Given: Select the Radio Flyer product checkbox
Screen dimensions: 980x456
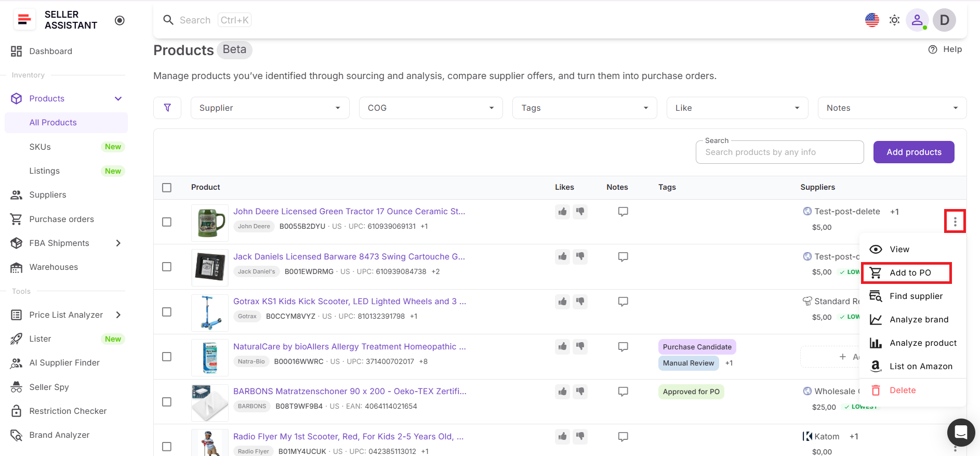Looking at the screenshot, I should point(167,447).
